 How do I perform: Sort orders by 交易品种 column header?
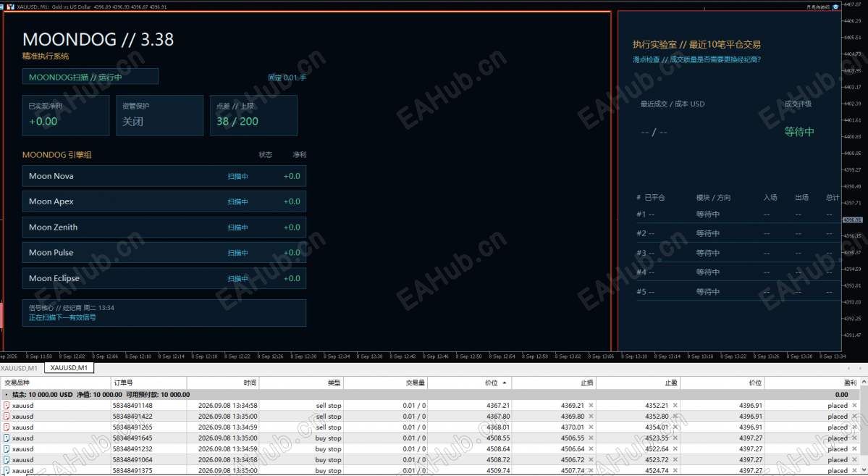[55, 383]
